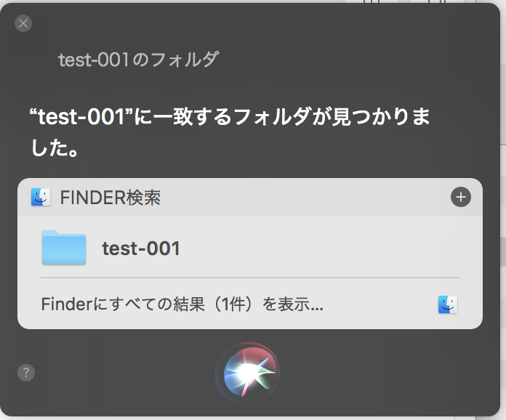Open Siri help via question mark
The width and height of the screenshot is (506, 420).
click(25, 373)
